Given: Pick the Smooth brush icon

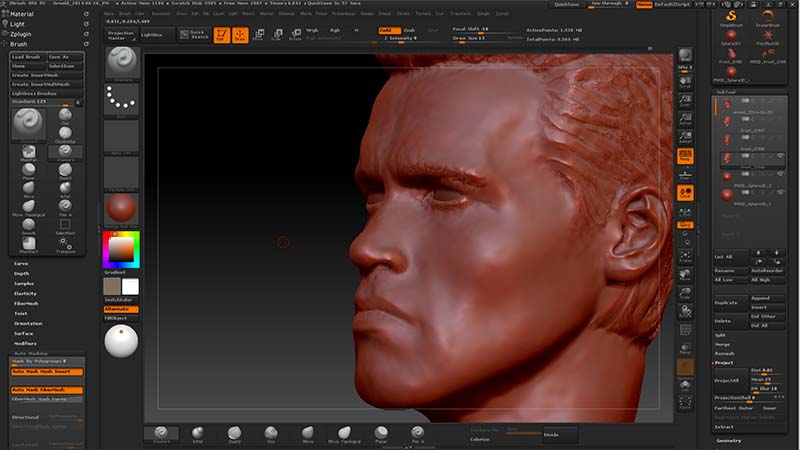Looking at the screenshot, I should click(x=29, y=226).
